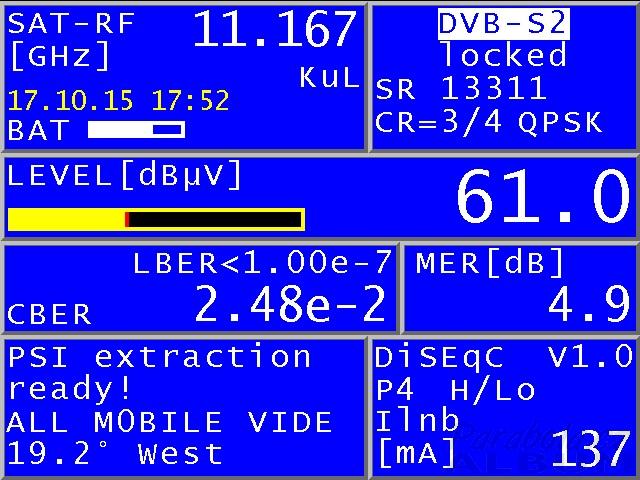
Task: Select the KuL band indicator
Action: 329,78
